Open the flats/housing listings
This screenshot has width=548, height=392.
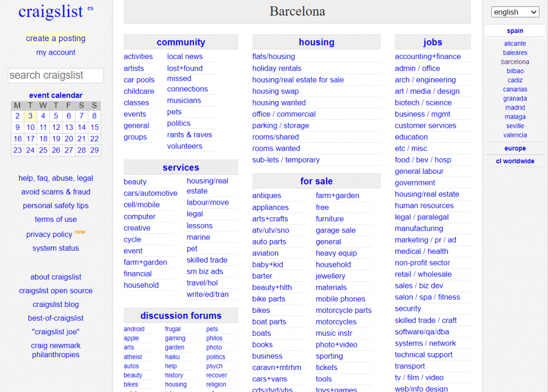coord(273,57)
